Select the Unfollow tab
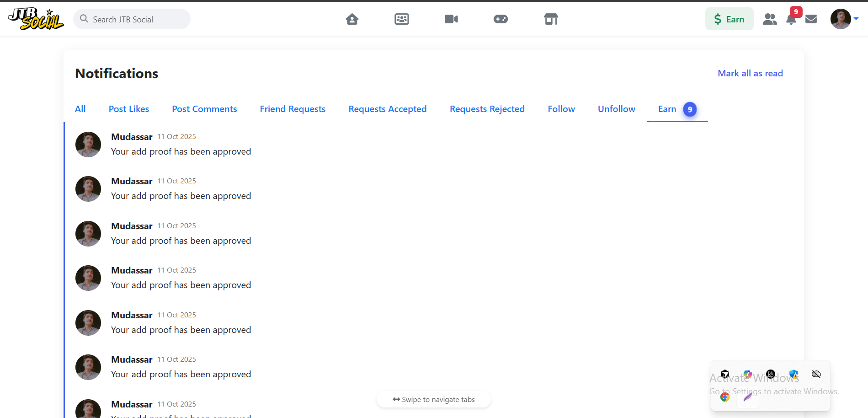This screenshot has height=418, width=868. [616, 109]
